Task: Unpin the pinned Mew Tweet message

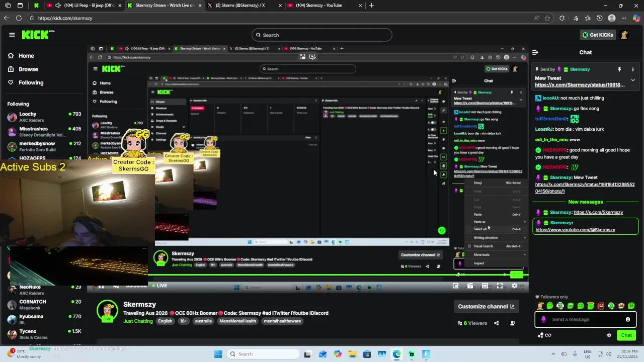Action: [x=619, y=69]
